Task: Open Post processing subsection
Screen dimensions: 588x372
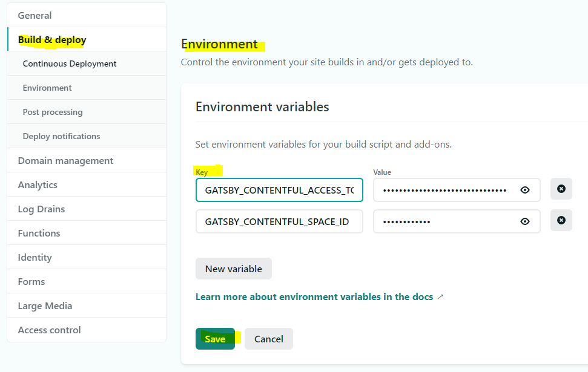Action: tap(87, 112)
